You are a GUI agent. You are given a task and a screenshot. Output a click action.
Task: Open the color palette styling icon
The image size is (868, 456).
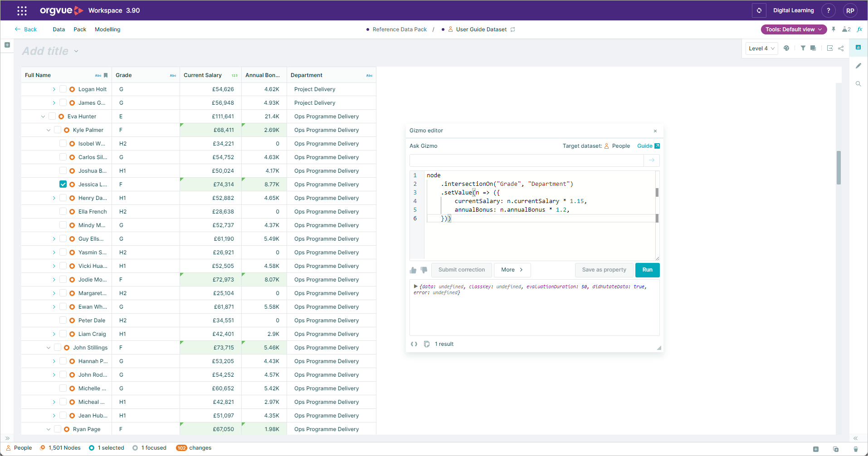click(x=786, y=48)
